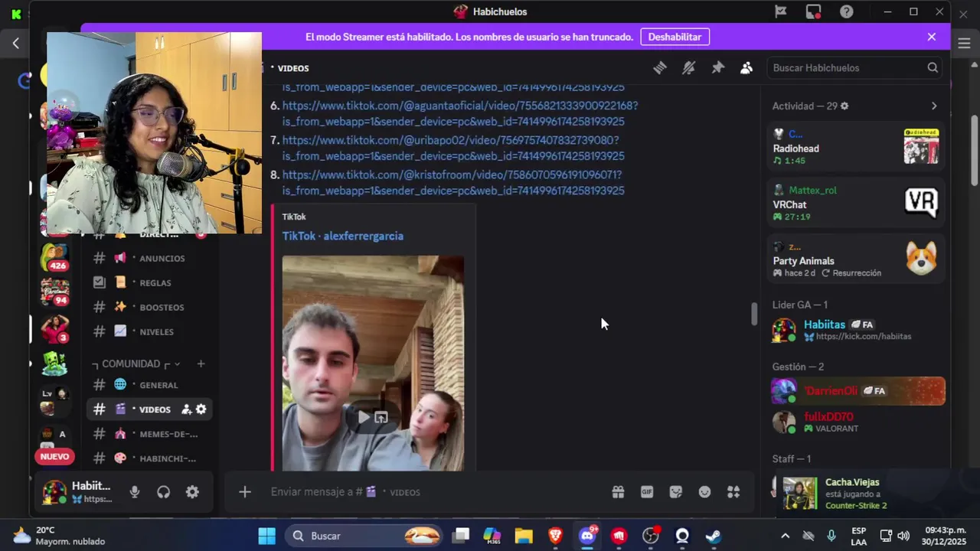Select the Minecraft creeper server icon
This screenshot has height=551, width=980.
pos(54,363)
